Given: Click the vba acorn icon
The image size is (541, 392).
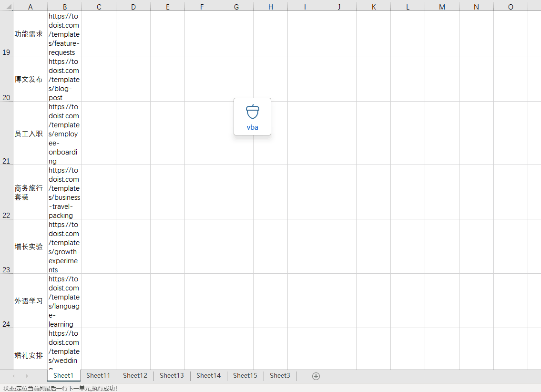Looking at the screenshot, I should tap(252, 112).
